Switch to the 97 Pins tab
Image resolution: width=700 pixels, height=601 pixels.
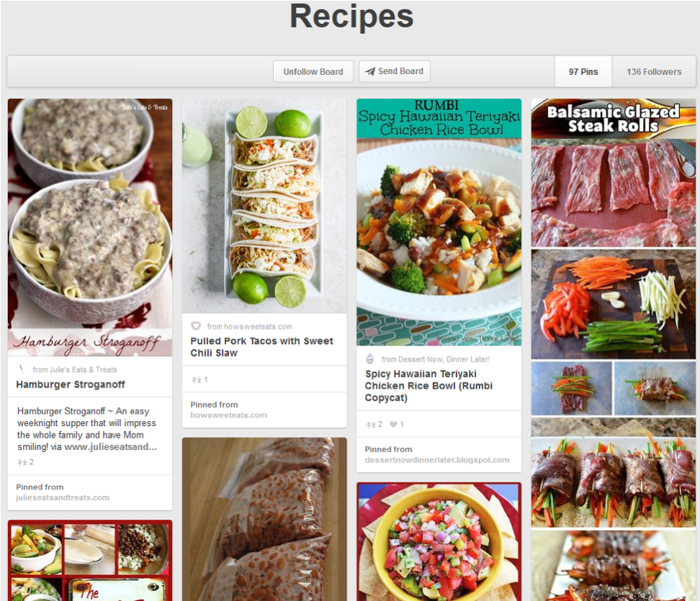pyautogui.click(x=583, y=72)
